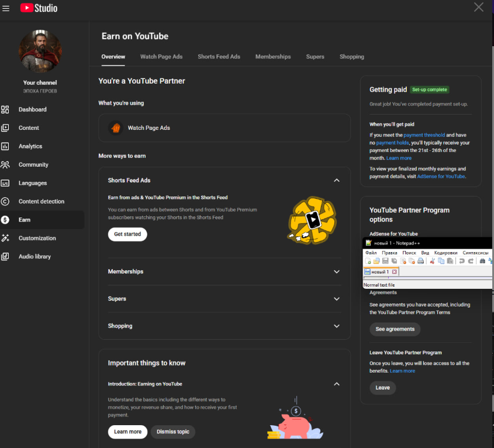Close the screen with the X icon
Screen dimensions: 494x448
click(x=479, y=7)
